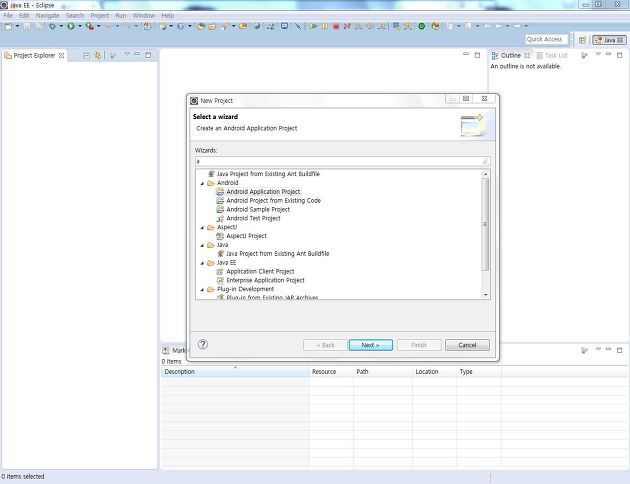Click the Disconnect icon in debug toolbar
630x484 pixels.
347,27
